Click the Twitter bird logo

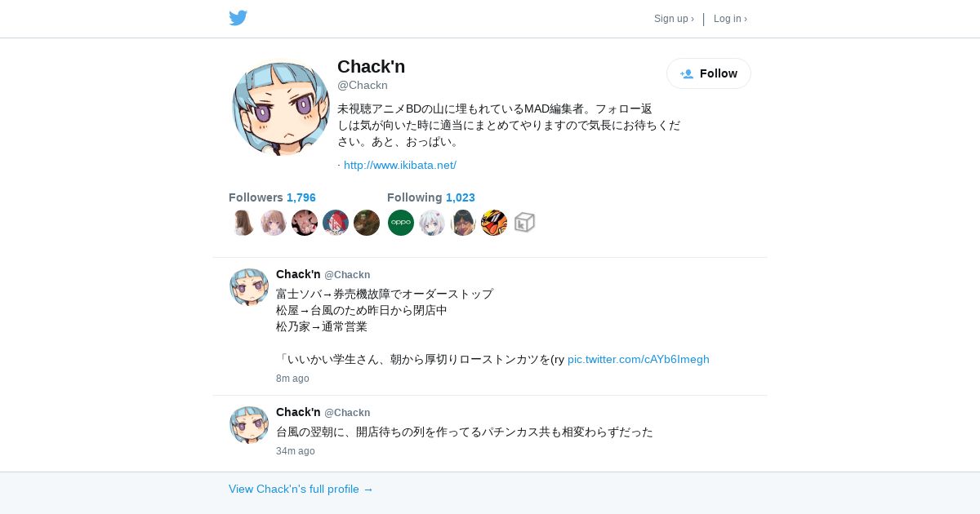click(x=238, y=18)
